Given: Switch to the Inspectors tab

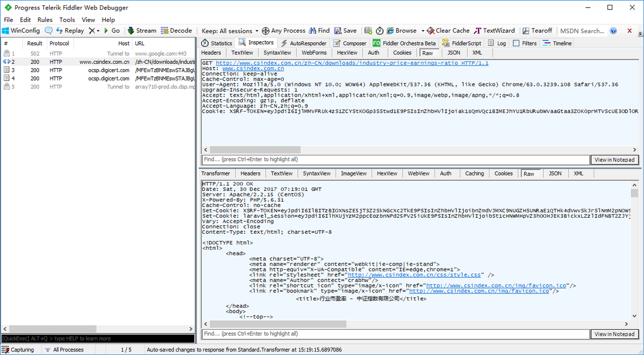Looking at the screenshot, I should 256,42.
